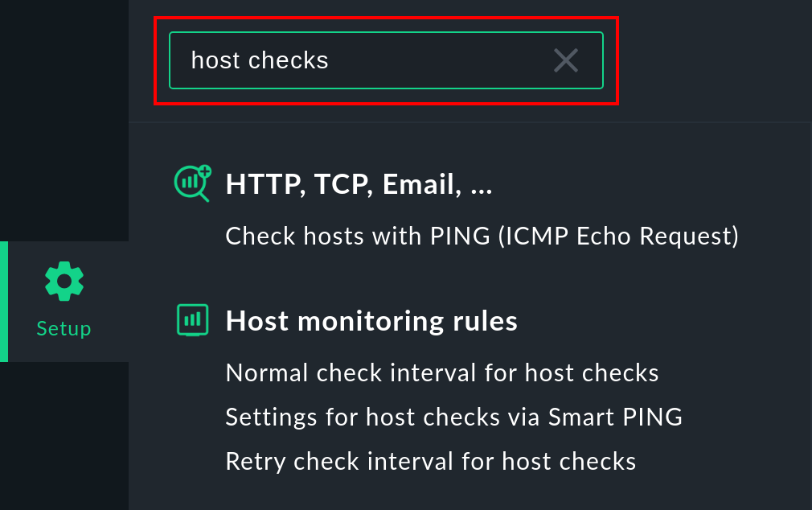Select the Setup label in the sidebar
The width and height of the screenshot is (812, 510).
click(x=64, y=328)
